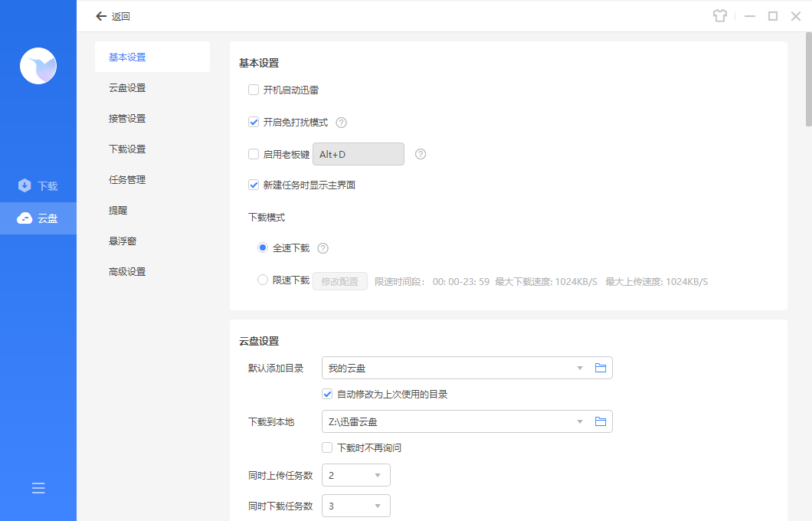Open the 云盘 section in the sidebar

point(38,218)
